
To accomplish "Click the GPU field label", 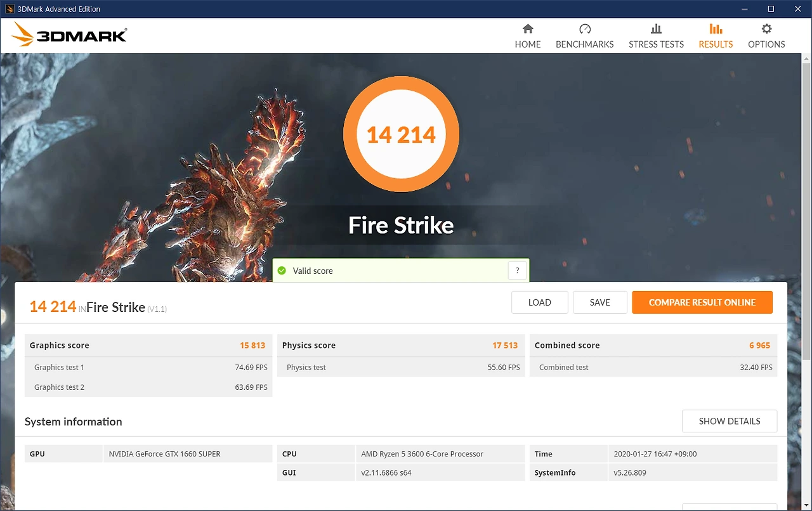I will pos(37,454).
